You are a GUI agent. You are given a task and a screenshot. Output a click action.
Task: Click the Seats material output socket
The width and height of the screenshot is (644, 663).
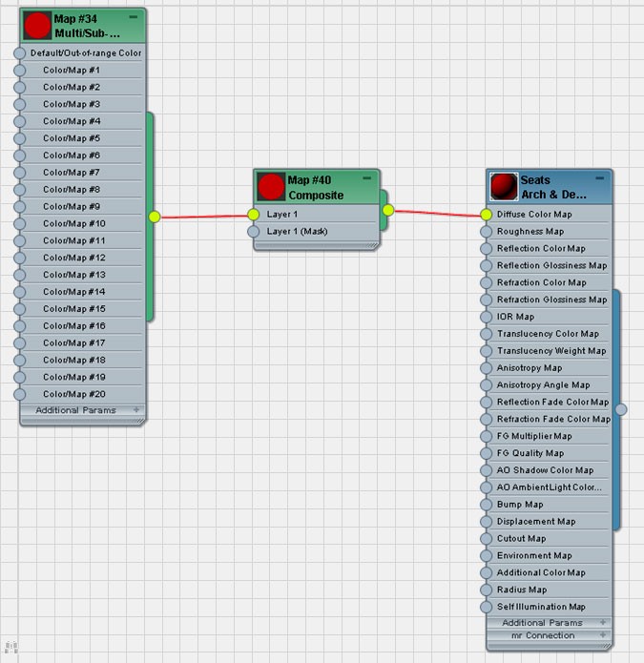(621, 409)
